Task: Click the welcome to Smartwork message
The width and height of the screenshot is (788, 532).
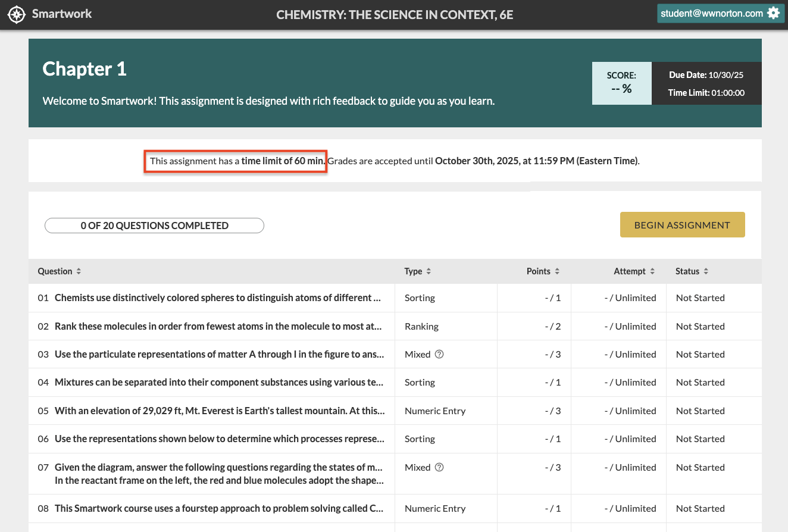Action: point(268,101)
